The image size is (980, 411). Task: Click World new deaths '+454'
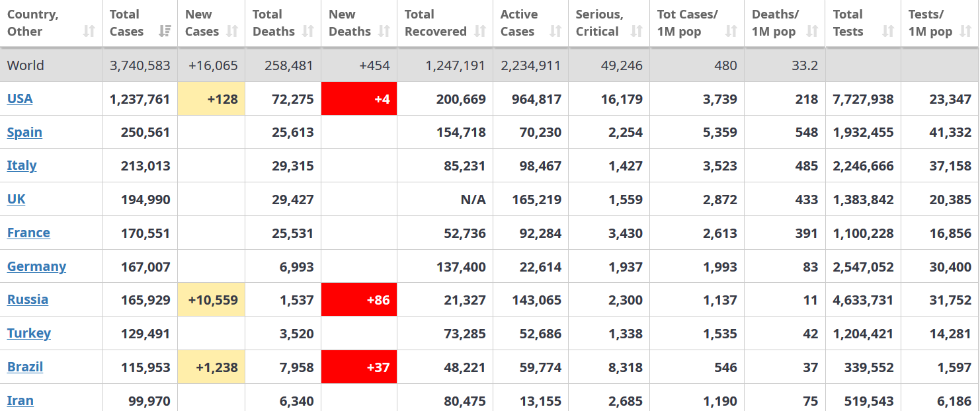(x=374, y=65)
